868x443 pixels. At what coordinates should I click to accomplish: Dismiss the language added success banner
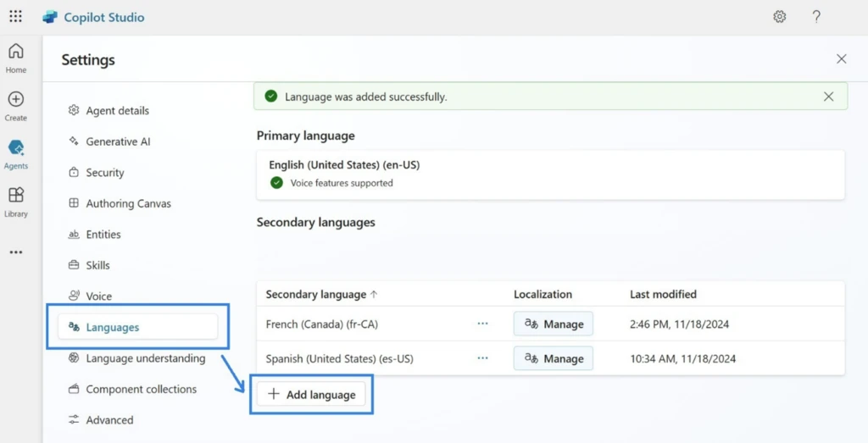tap(828, 97)
